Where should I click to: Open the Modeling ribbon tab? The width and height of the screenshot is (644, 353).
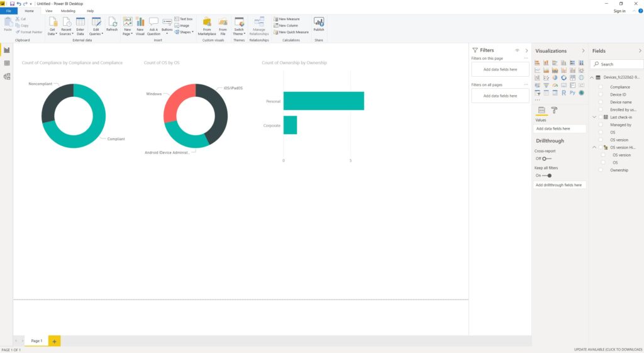click(x=68, y=11)
